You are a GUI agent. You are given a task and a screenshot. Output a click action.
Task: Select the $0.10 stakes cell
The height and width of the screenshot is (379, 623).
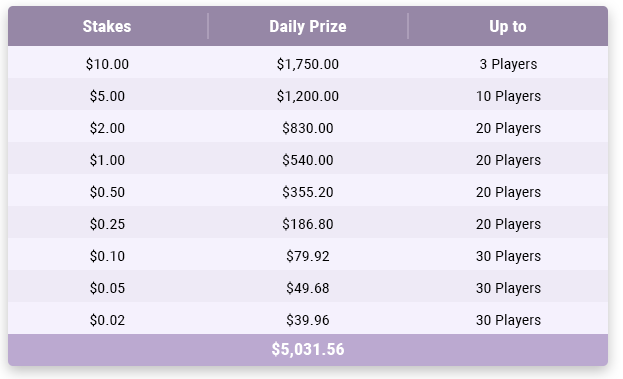(x=107, y=256)
